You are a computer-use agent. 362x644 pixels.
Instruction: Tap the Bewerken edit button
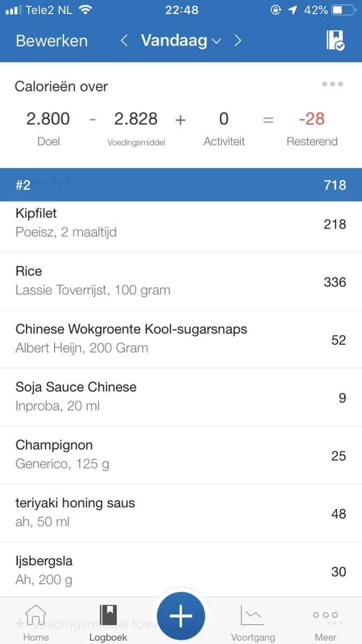tap(51, 41)
